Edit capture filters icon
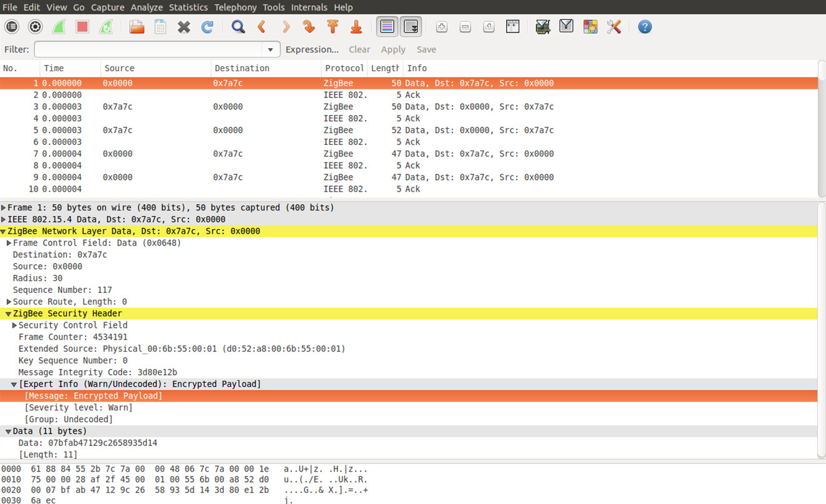Image resolution: width=826 pixels, height=504 pixels. point(543,27)
